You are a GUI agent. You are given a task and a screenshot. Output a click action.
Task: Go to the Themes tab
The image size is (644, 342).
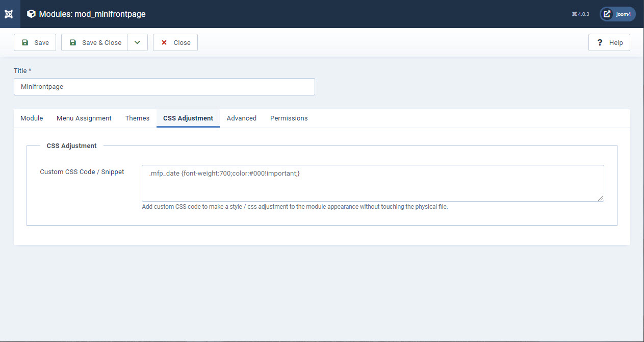[x=137, y=118]
